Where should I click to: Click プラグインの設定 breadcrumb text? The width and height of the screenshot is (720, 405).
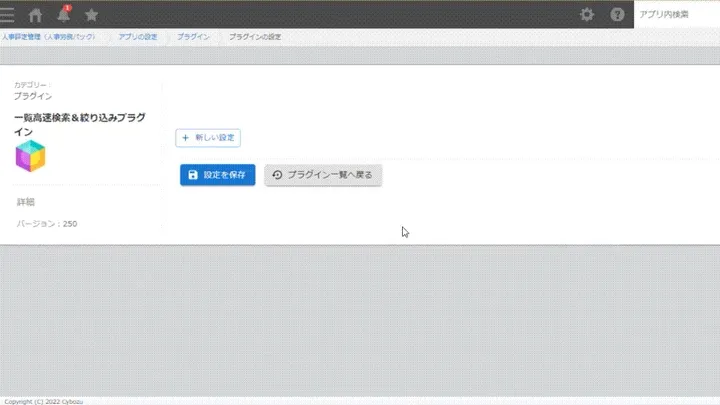[x=255, y=37]
